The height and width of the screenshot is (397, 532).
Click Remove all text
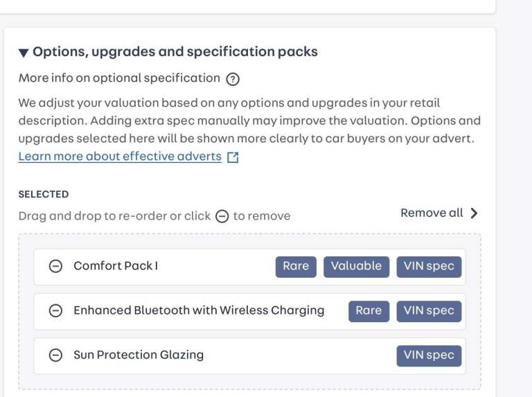click(432, 213)
